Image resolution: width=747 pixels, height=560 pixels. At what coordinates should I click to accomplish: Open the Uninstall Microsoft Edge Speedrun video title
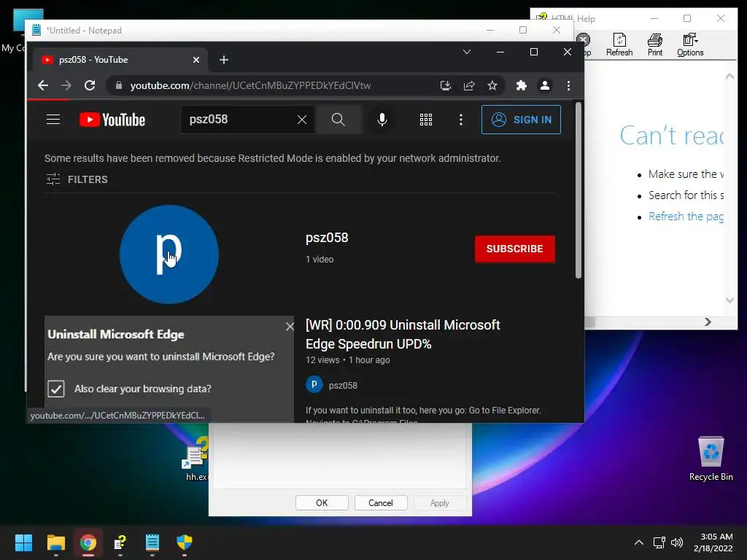click(x=403, y=334)
